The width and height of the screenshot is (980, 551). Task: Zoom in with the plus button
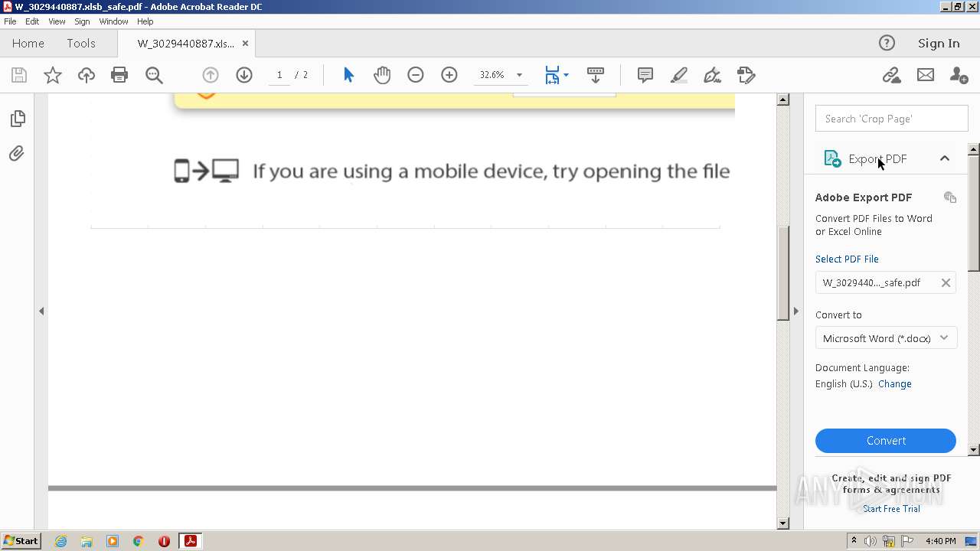[449, 75]
